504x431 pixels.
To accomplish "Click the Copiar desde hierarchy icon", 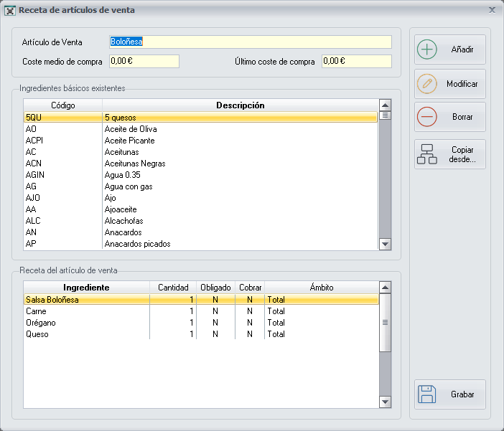I will click(x=427, y=154).
